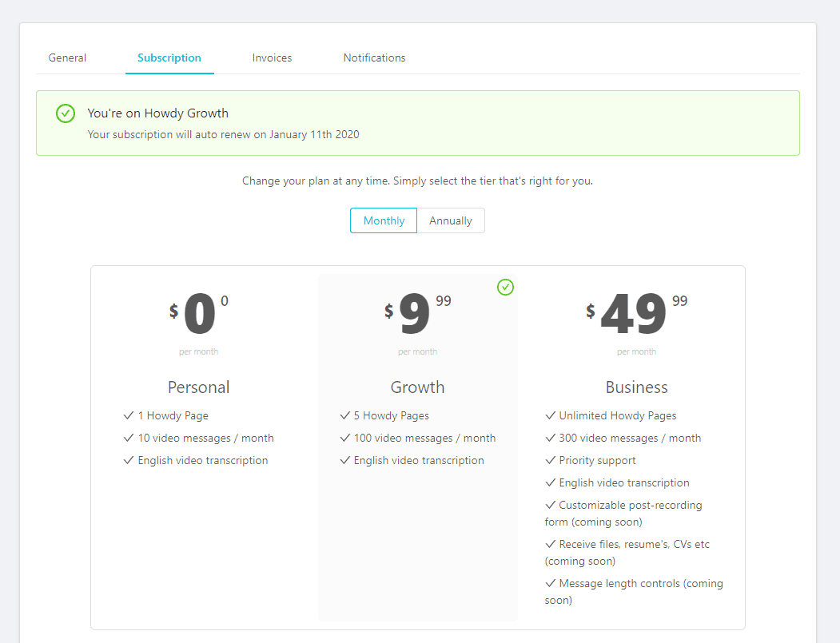Click the checkmark beside 10 video messages

click(x=129, y=439)
